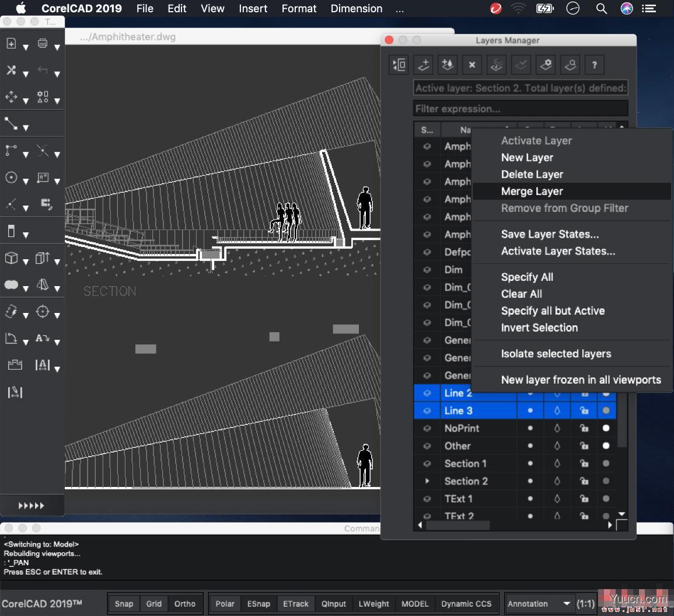674x616 pixels.
Task: Select the Rotate angle tool icon
Action: [x=11, y=338]
